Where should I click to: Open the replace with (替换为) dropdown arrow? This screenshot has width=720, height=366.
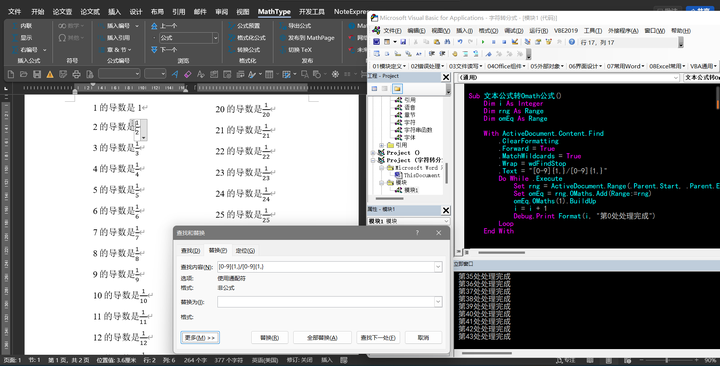438,302
